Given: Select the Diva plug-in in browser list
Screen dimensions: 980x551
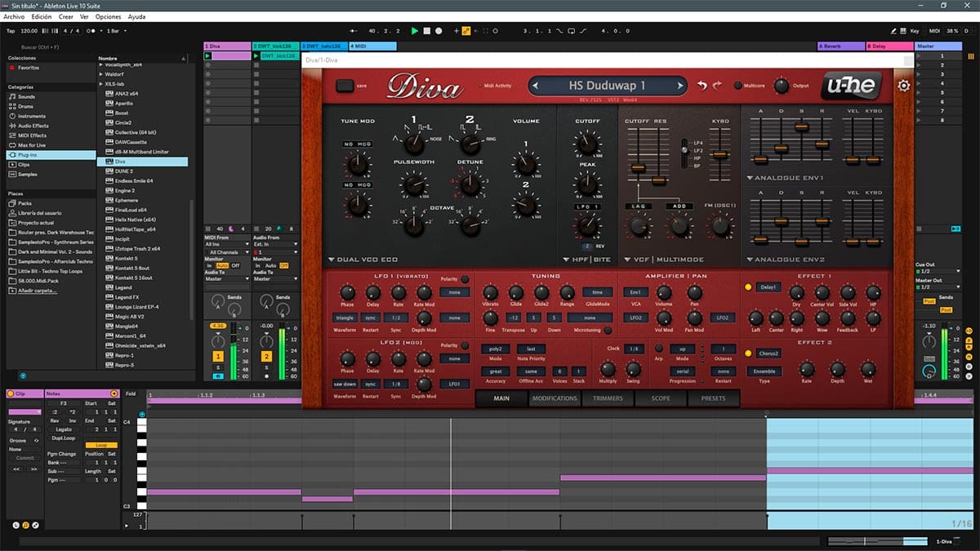Looking at the screenshot, I should [x=143, y=162].
